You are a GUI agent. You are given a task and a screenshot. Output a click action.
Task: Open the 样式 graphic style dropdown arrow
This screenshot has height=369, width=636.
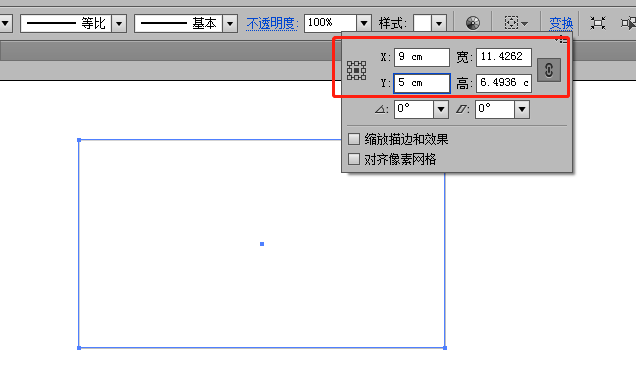pyautogui.click(x=439, y=24)
